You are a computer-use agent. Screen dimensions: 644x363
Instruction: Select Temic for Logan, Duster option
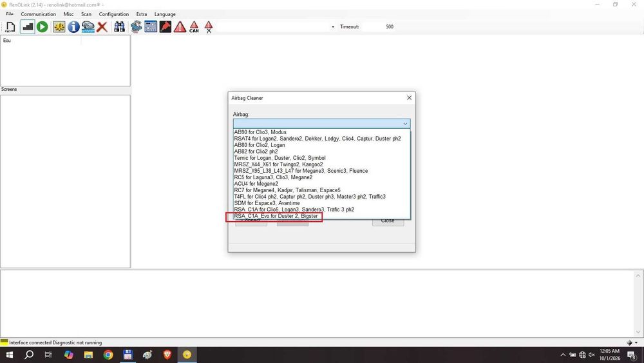point(321,158)
